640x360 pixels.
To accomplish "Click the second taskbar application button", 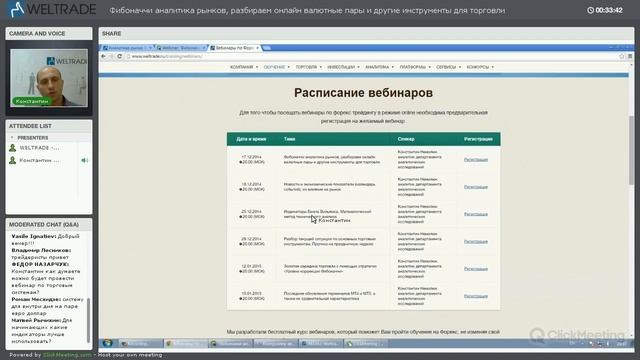I will pyautogui.click(x=186, y=344).
